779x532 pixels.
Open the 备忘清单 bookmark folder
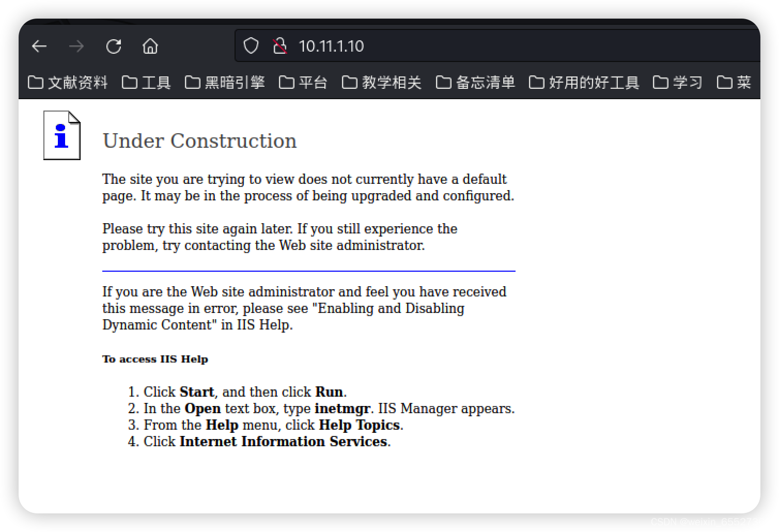pyautogui.click(x=476, y=82)
